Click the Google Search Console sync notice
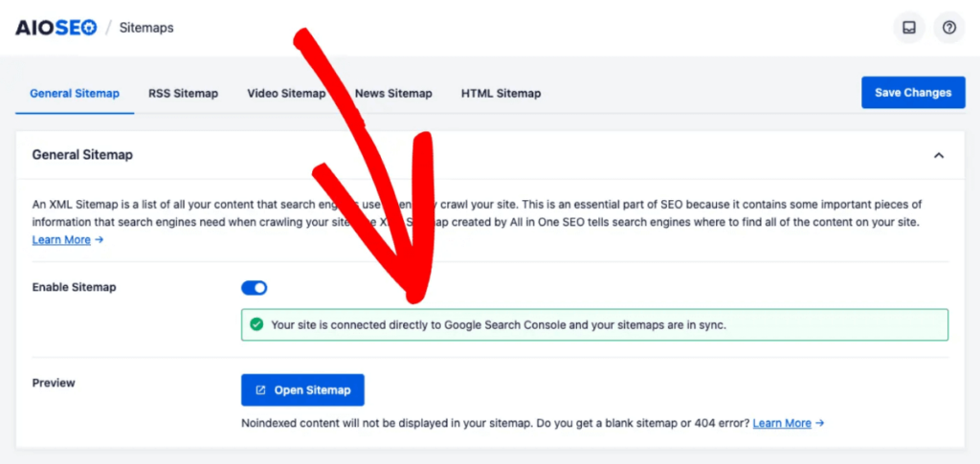Screen dimensions: 980x464 coord(595,324)
